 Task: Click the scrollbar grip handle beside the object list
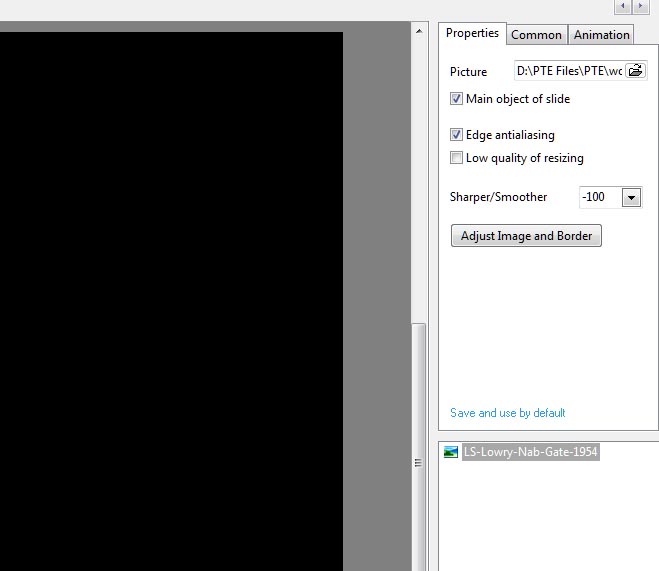click(x=420, y=463)
